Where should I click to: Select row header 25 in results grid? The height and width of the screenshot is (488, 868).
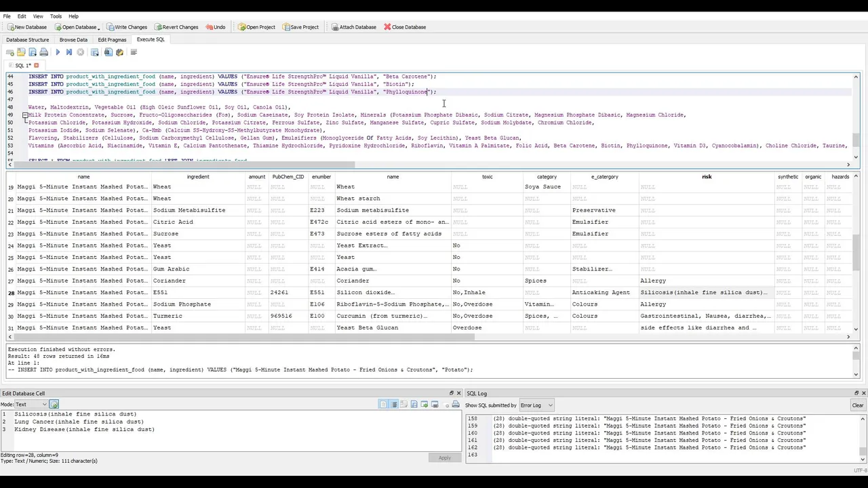coord(10,258)
